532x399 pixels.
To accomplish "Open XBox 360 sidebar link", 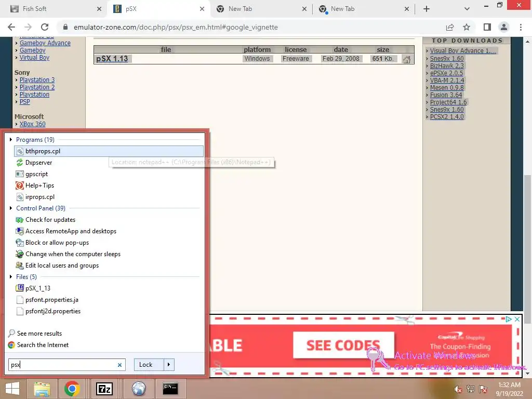I will click(x=33, y=124).
